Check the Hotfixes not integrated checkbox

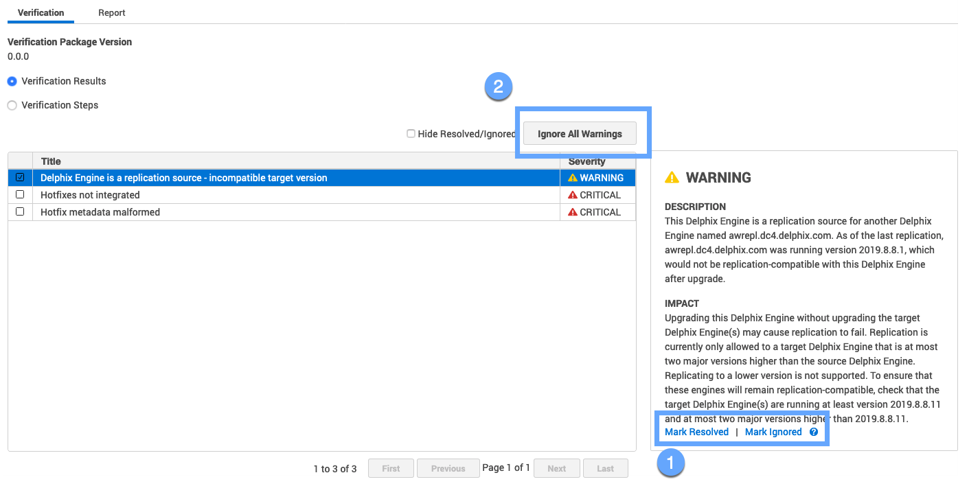point(20,194)
